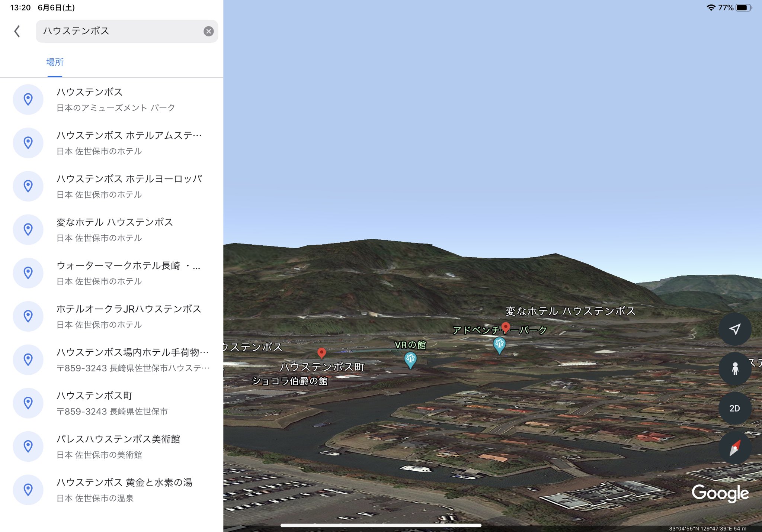Open ハウステンボス場内ホテル手荷物 result

point(112,359)
